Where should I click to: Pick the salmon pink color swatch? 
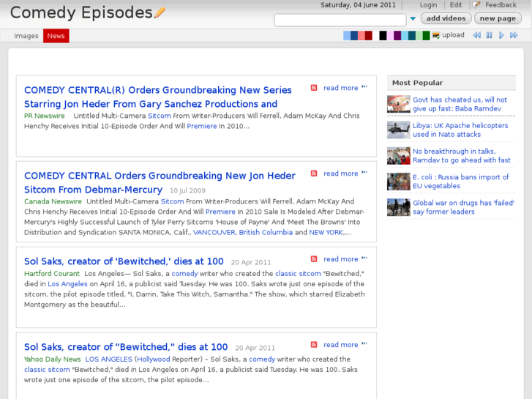click(x=361, y=35)
